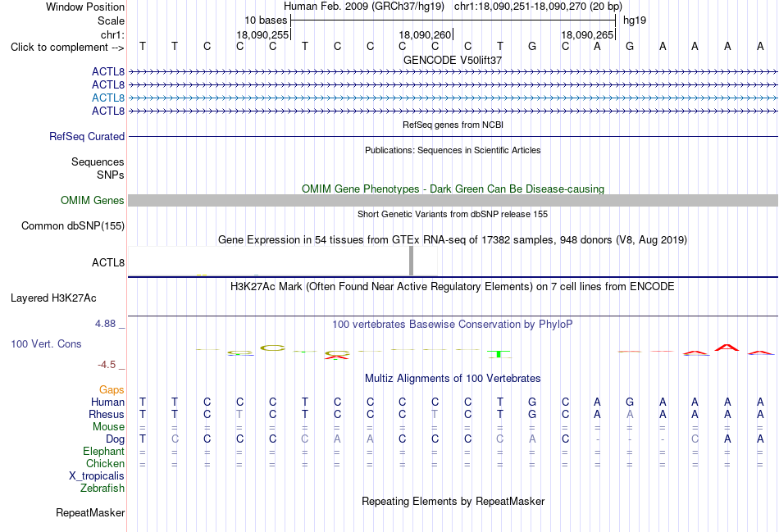Click the 'Mouse' species label
779x532 pixels.
point(108,427)
